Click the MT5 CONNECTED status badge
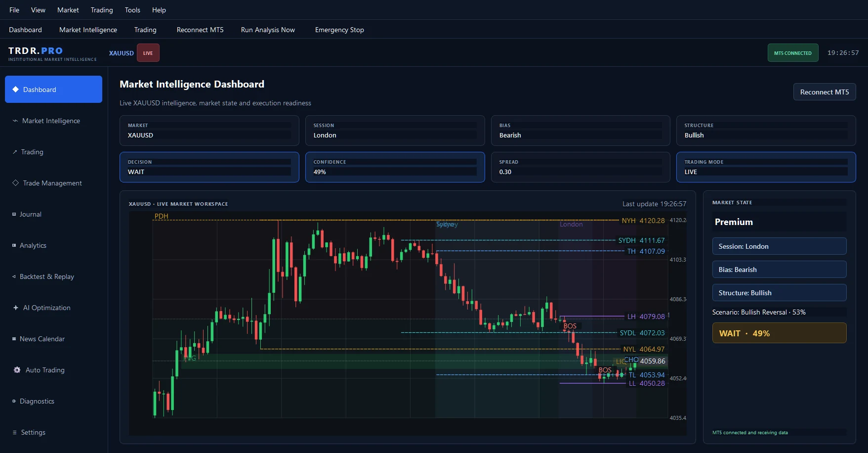The image size is (868, 453). (793, 53)
